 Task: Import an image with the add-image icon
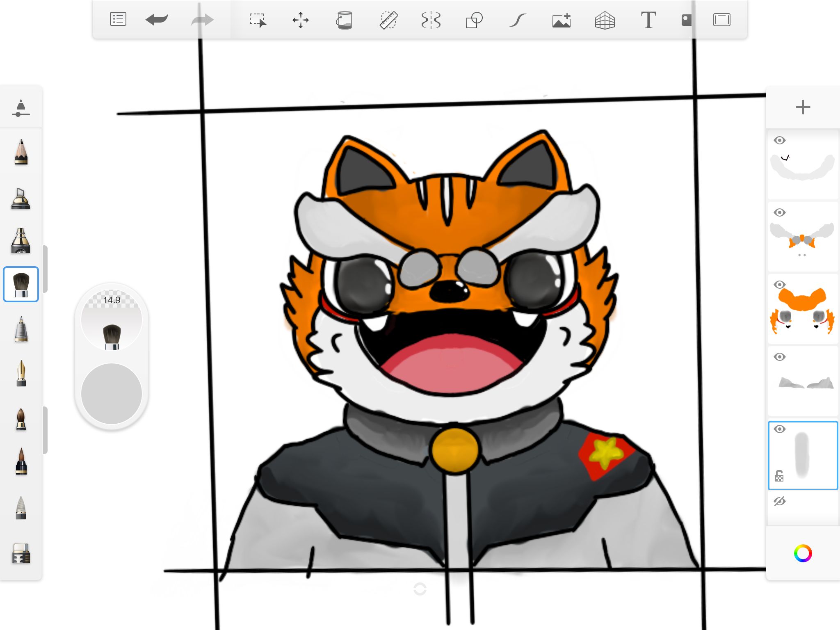562,20
